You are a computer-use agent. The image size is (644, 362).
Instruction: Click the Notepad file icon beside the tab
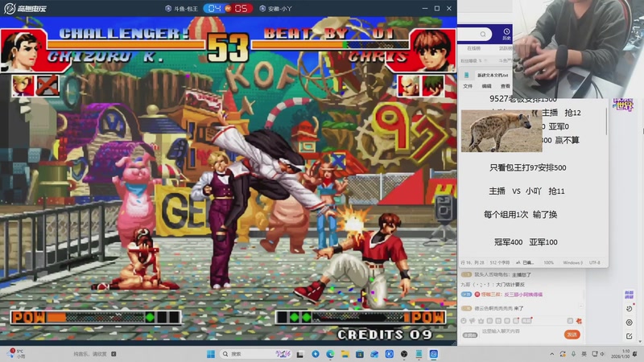click(x=467, y=75)
